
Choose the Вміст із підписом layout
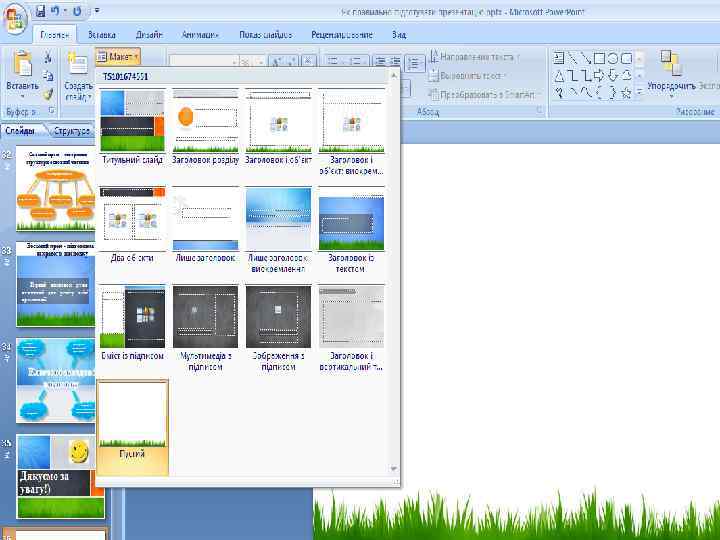(x=132, y=323)
